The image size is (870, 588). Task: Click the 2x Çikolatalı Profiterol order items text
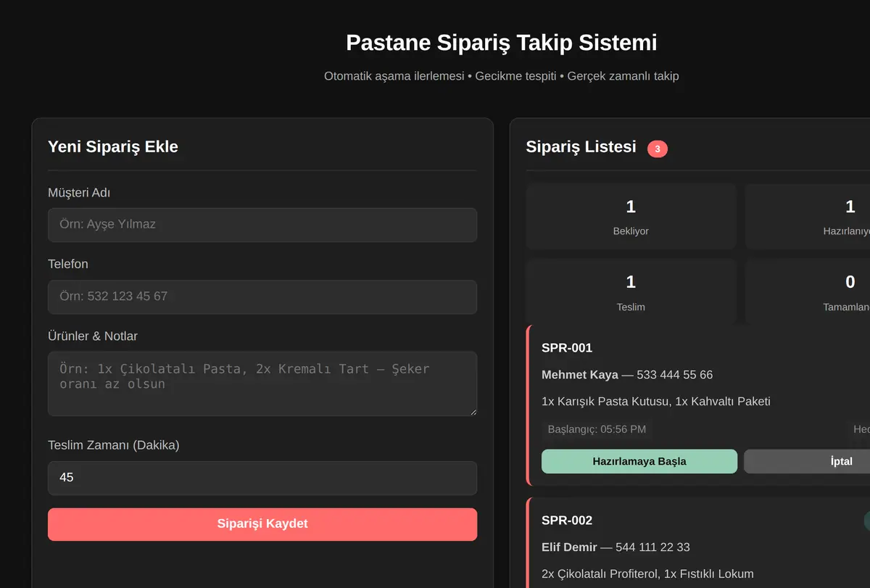[x=647, y=574]
